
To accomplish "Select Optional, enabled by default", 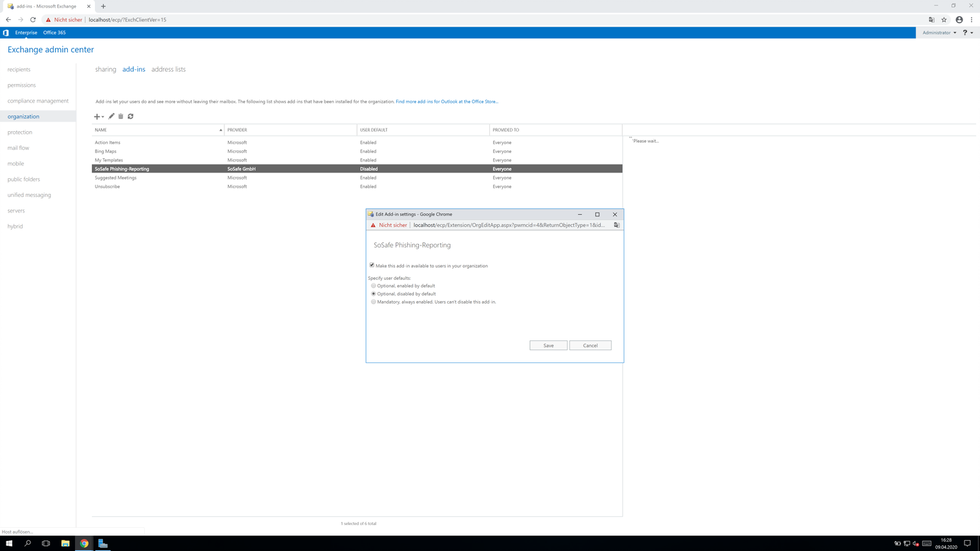I will click(374, 286).
